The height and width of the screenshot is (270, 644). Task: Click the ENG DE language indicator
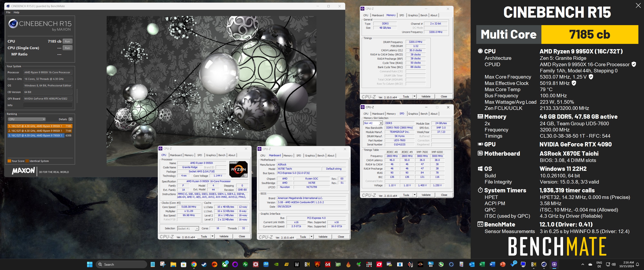[599, 265]
